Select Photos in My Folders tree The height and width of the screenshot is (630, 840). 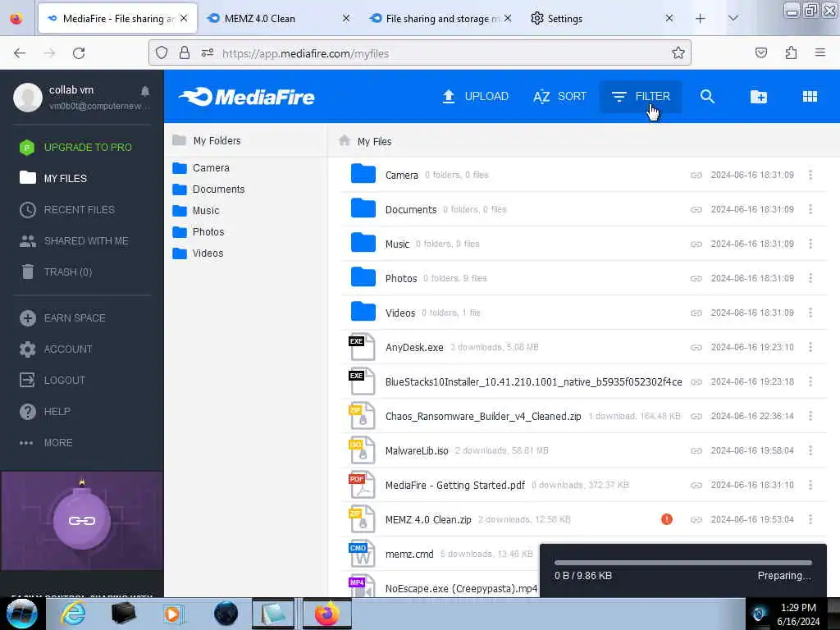click(199, 232)
